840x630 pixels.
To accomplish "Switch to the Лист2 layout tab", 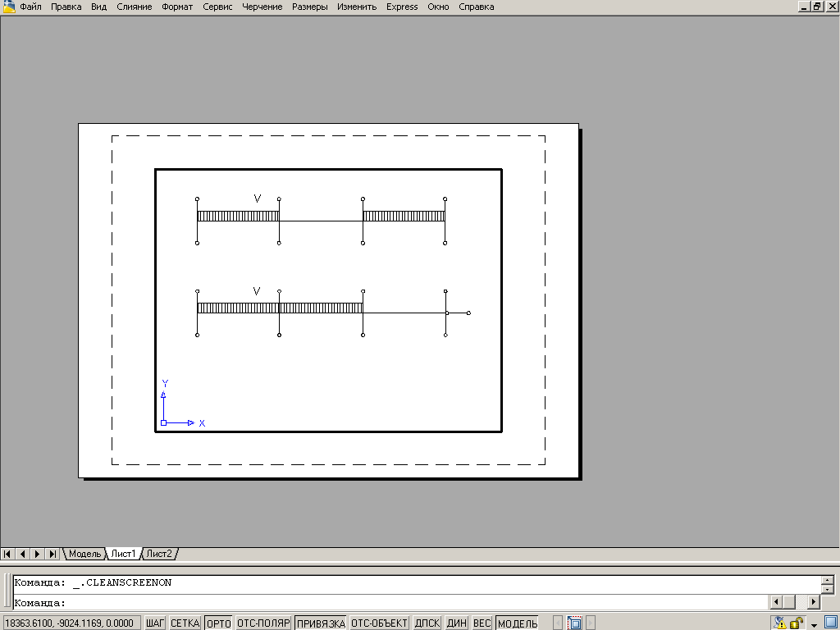I will 159,554.
